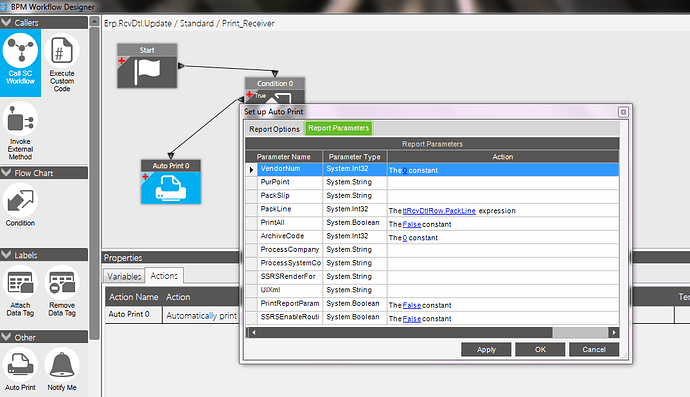Close the Set up Auto Print dialog
The image size is (690, 397).
coord(623,112)
